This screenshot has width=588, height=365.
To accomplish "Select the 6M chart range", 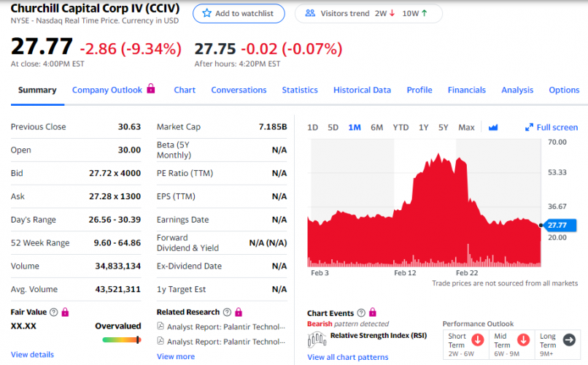I will coord(377,128).
